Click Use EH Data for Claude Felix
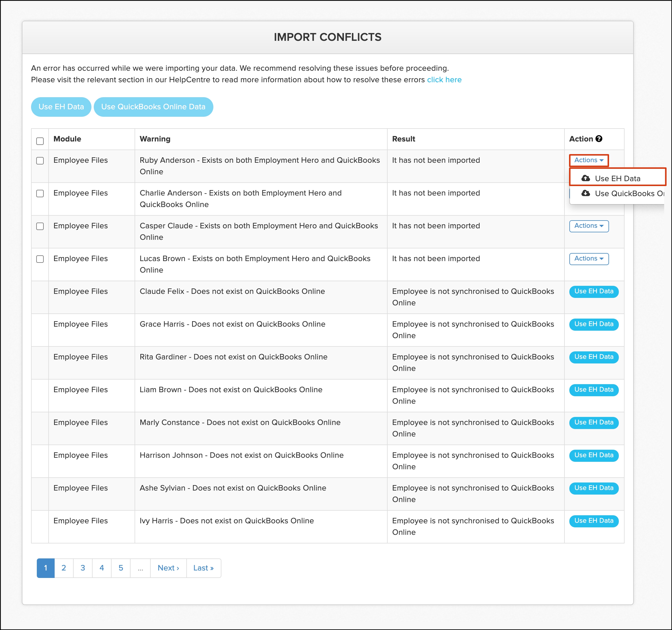 point(593,291)
